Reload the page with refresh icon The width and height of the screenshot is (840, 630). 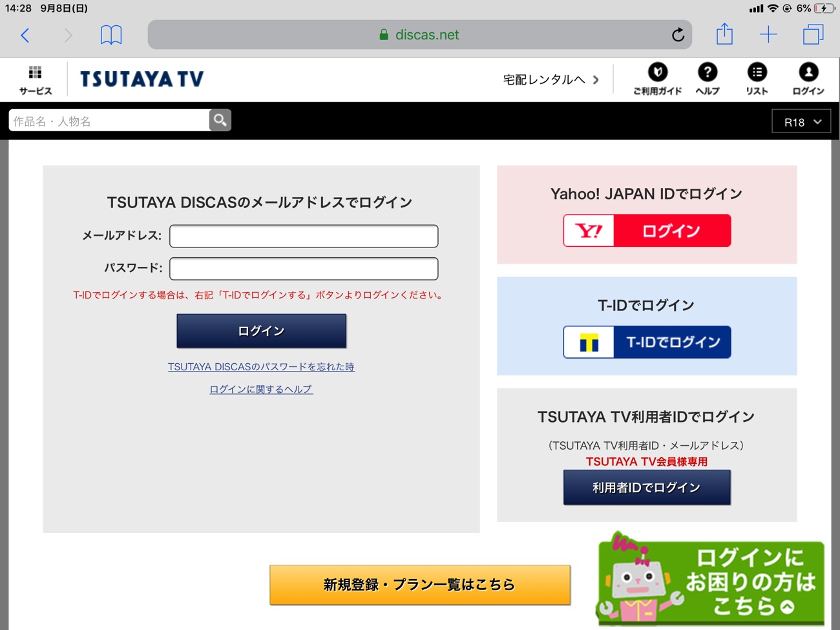pyautogui.click(x=678, y=35)
